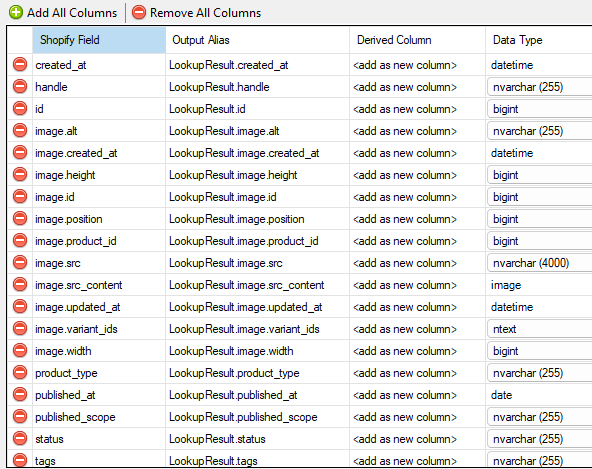The image size is (592, 469).
Task: Remove the published_scope column row
Action: (20, 417)
